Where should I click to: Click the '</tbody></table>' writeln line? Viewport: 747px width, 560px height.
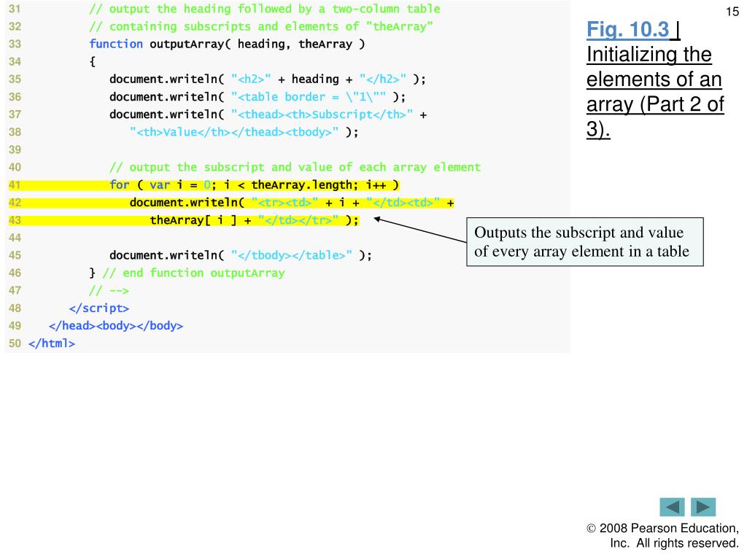241,256
